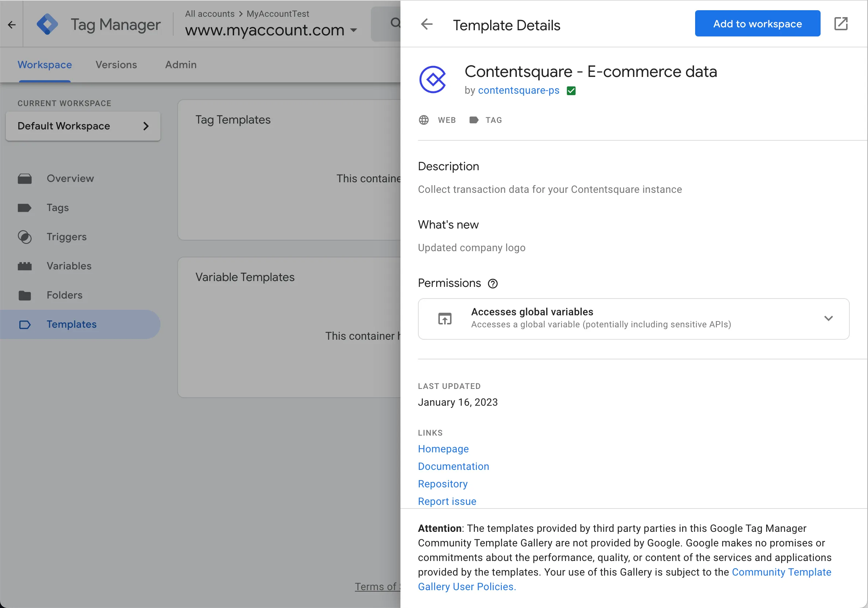This screenshot has height=608, width=868.
Task: Open Variables from the sidebar
Action: tap(69, 266)
